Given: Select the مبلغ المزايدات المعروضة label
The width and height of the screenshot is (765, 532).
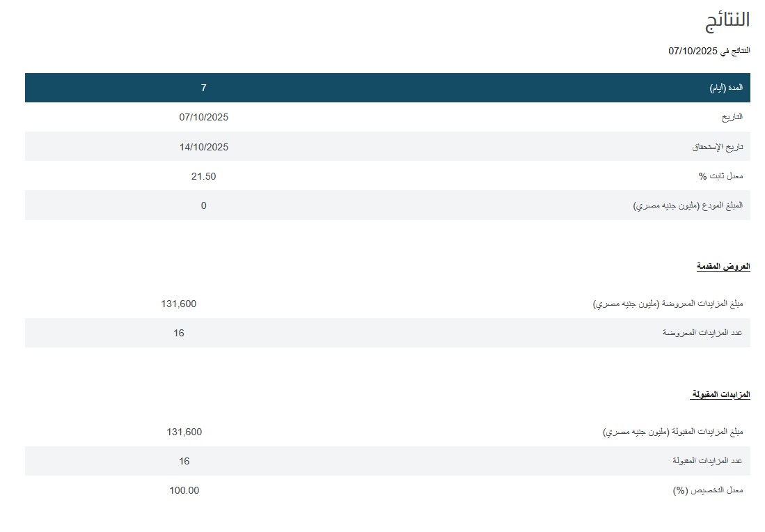Looking at the screenshot, I should click(x=668, y=304).
